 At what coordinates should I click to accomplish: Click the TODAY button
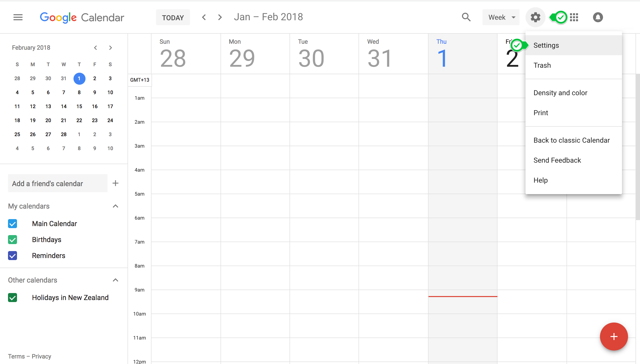(x=173, y=17)
